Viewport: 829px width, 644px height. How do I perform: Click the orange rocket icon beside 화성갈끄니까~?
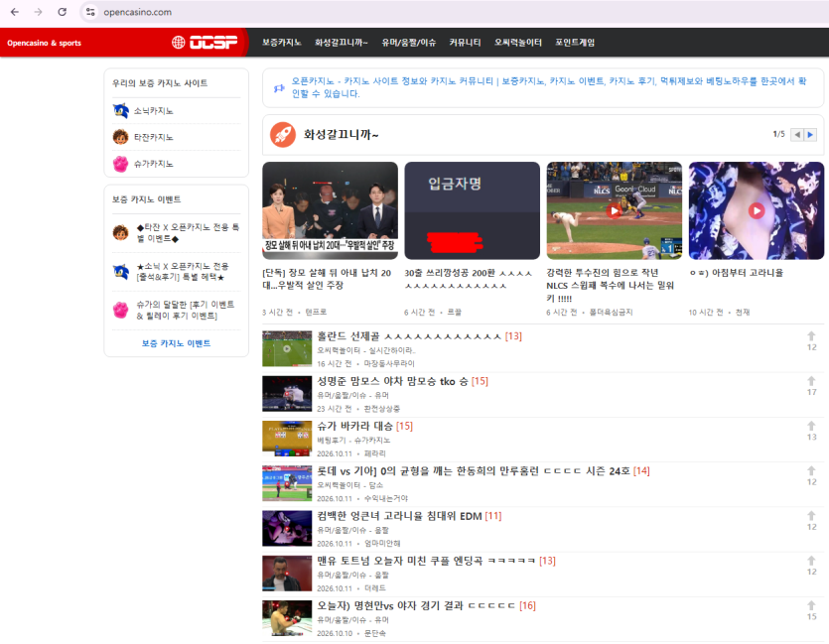(x=283, y=134)
